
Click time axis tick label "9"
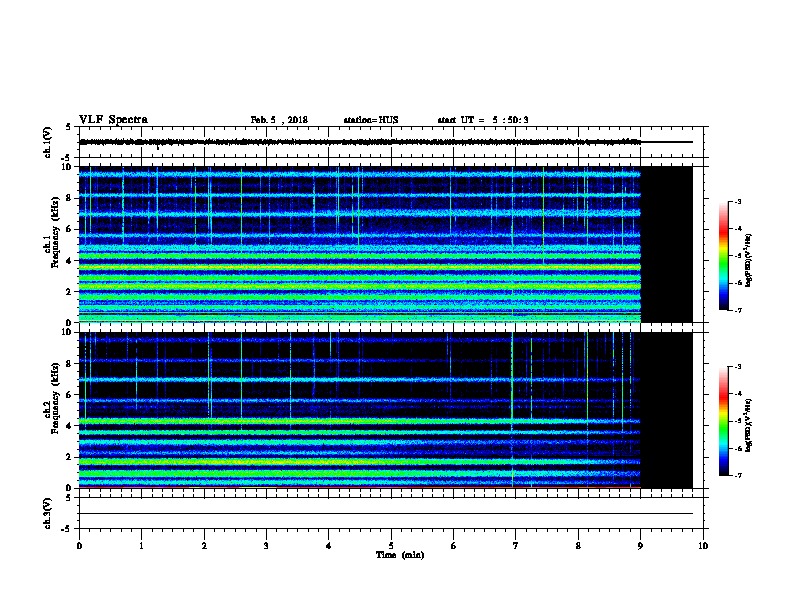640,545
